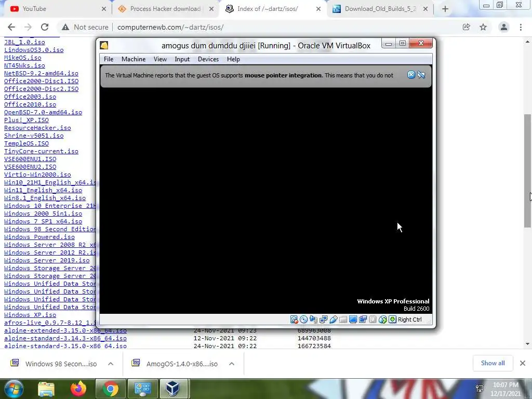Open Windows Start menu orb

click(14, 389)
